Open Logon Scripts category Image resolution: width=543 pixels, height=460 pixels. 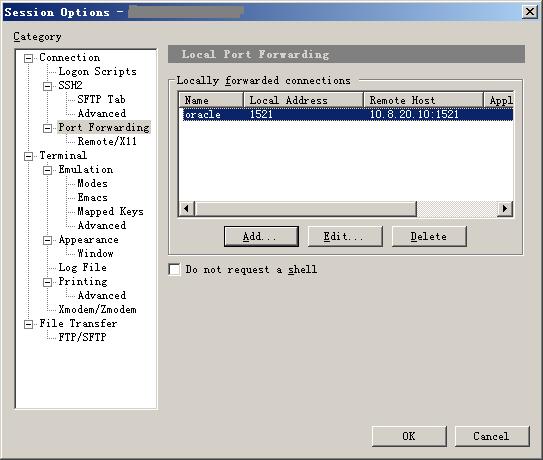pos(97,71)
